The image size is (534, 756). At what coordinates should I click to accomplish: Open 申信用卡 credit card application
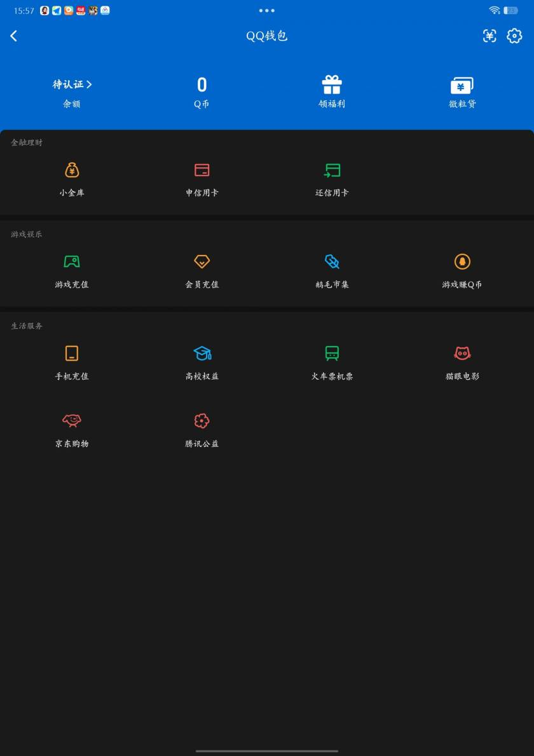pyautogui.click(x=202, y=170)
